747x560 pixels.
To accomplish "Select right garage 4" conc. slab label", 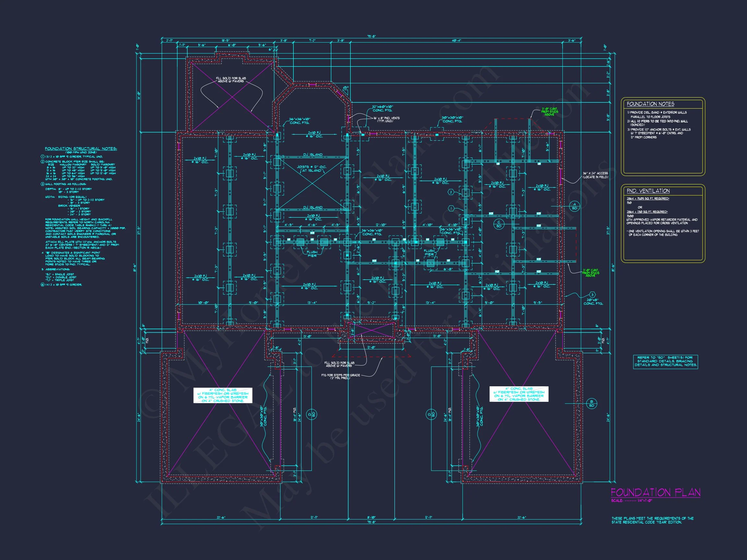I will (519, 394).
